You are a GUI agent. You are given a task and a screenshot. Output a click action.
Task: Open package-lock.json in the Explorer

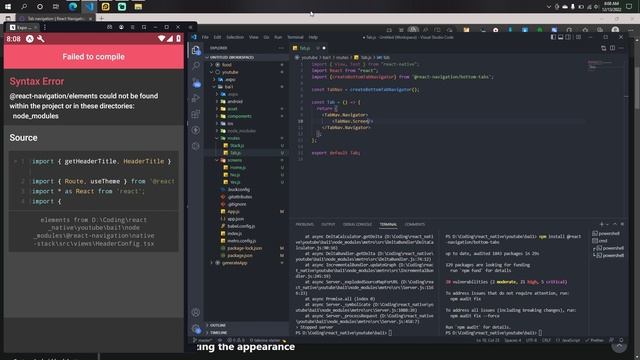tap(244, 248)
